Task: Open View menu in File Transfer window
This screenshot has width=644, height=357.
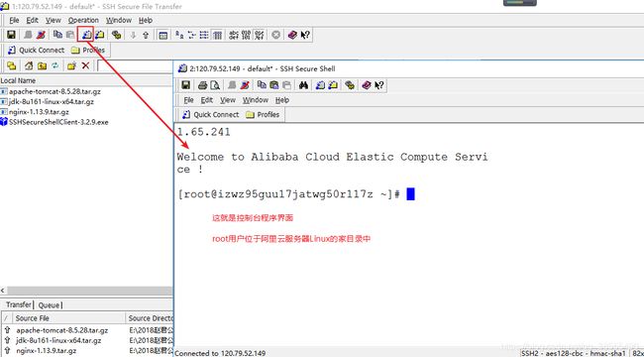Action: click(53, 20)
